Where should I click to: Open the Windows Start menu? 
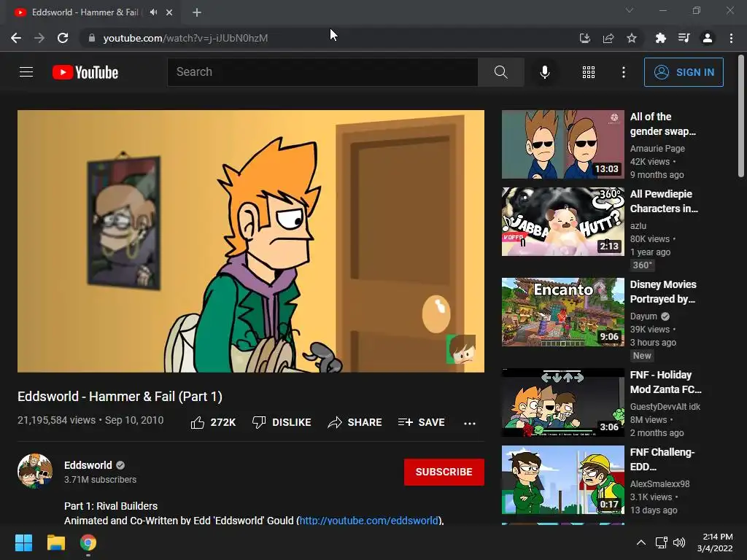point(23,542)
